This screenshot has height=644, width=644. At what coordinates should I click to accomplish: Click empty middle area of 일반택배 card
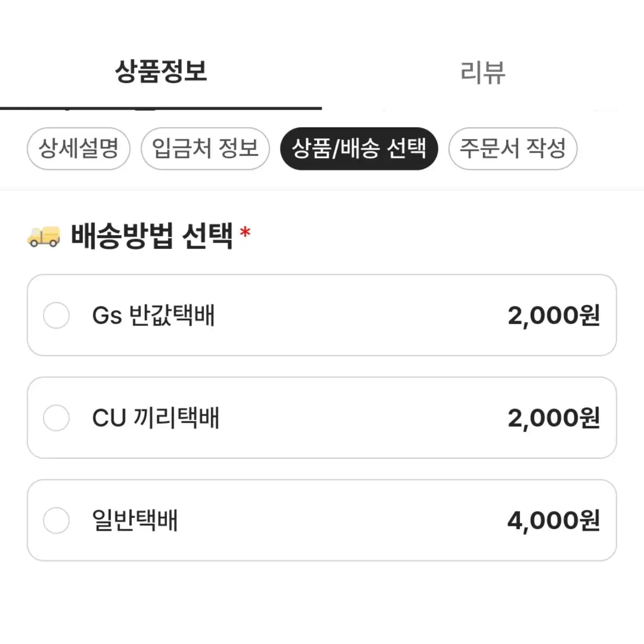tap(343, 521)
